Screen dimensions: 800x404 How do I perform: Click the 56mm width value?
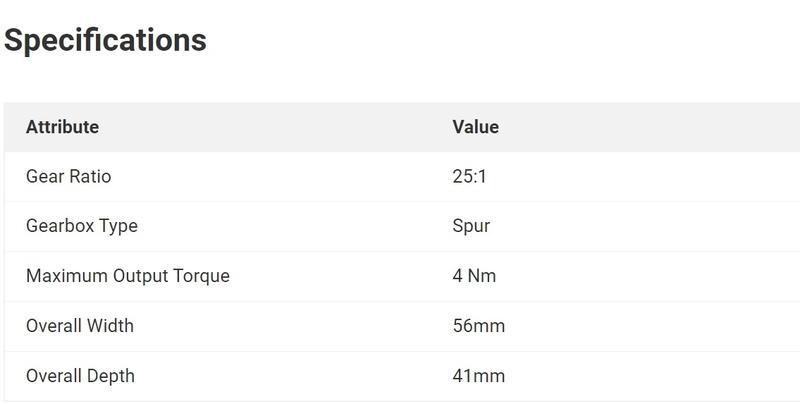[x=478, y=326]
